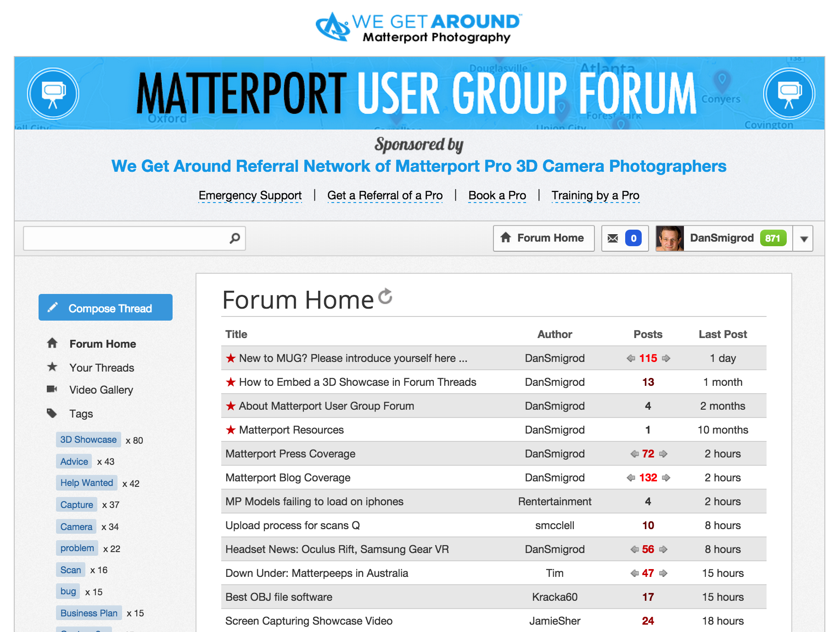
Task: Select Forum Home text in sidebar
Action: [x=103, y=344]
